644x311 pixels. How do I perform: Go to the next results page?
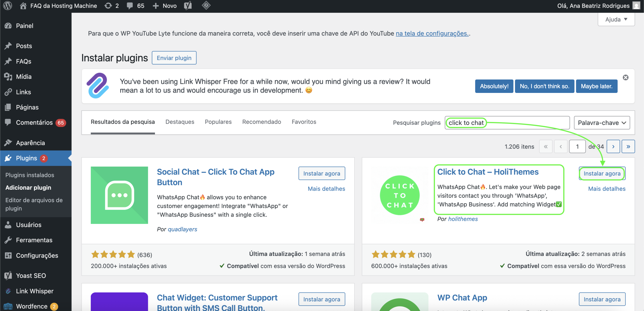coord(613,147)
